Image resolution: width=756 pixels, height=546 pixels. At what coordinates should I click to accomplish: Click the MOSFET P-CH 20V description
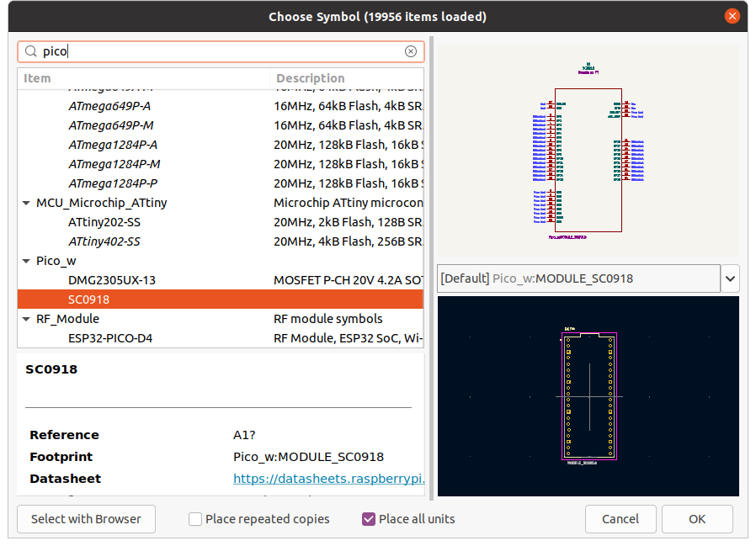349,280
